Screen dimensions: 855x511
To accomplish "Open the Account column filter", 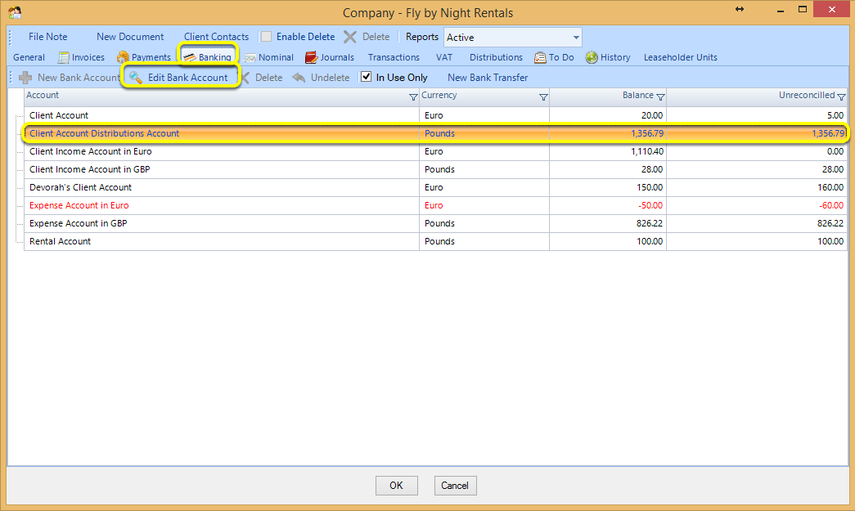I will [413, 97].
